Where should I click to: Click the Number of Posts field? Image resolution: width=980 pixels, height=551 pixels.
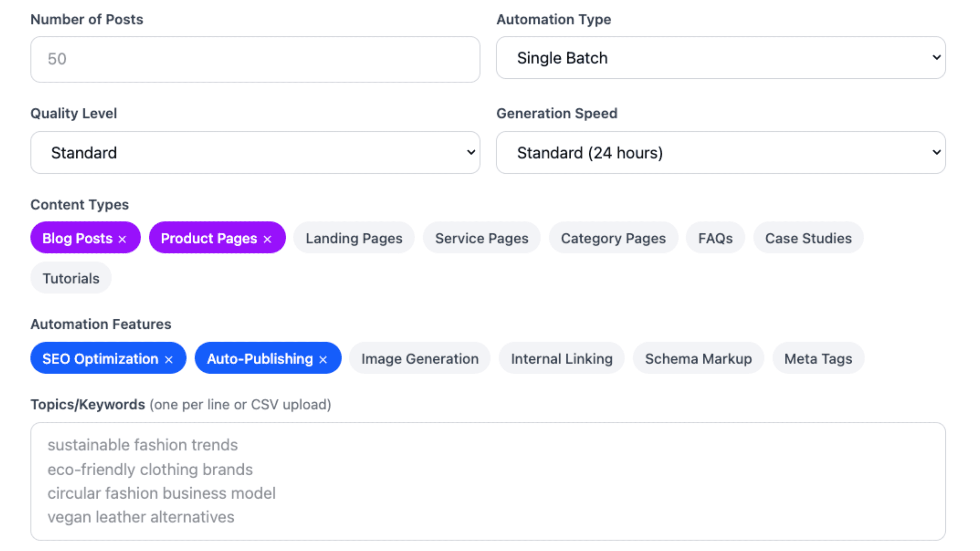coord(255,59)
